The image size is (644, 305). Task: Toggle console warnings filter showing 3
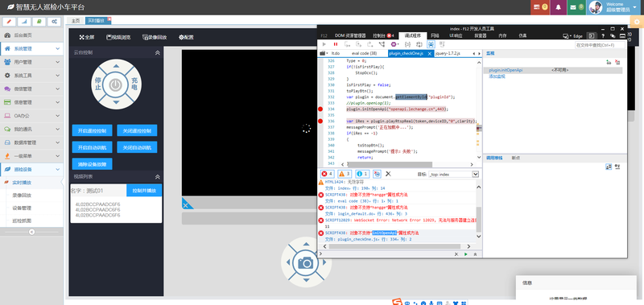(345, 174)
